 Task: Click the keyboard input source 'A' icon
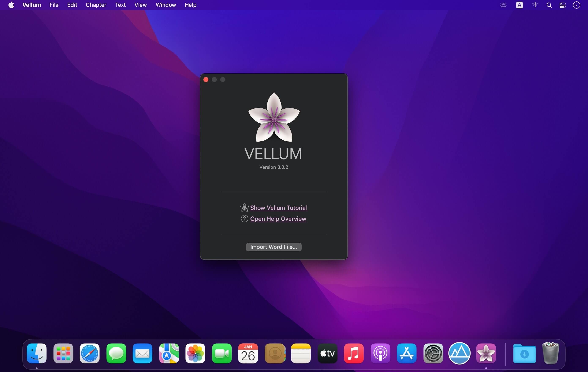pos(519,5)
